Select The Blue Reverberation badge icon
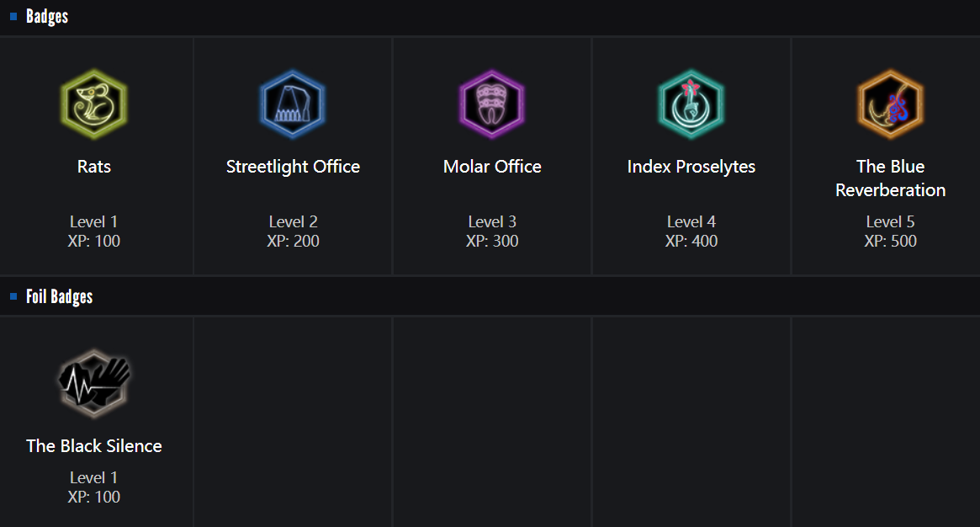The height and width of the screenshot is (527, 980). coord(890,104)
